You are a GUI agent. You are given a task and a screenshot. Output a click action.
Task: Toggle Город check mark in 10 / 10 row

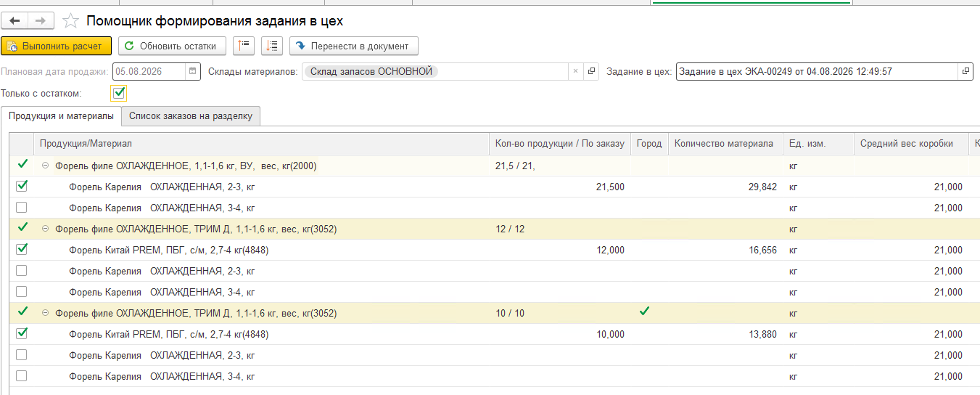(x=644, y=312)
